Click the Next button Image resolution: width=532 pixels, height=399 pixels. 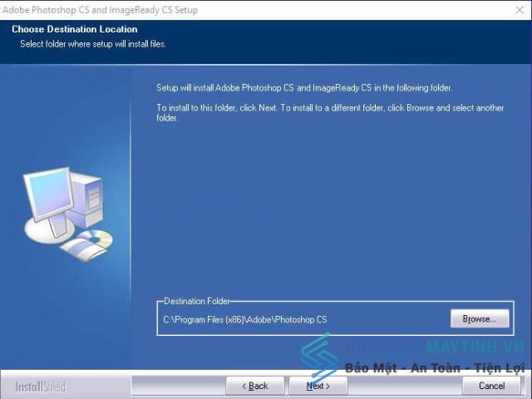pos(318,386)
